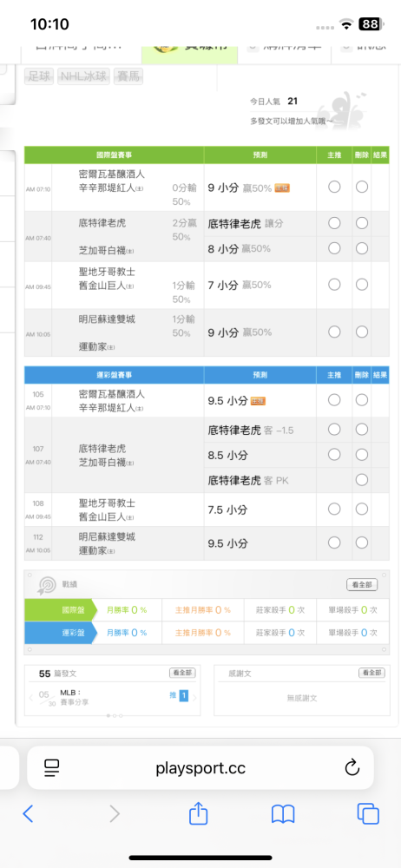This screenshot has height=868, width=401.
Task: Select 主推 radio for 7 小分 pick
Action: pos(334,285)
